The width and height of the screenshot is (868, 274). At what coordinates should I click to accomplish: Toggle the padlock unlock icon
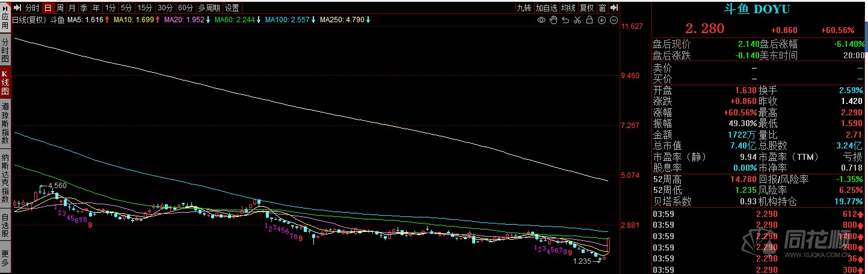[589, 20]
